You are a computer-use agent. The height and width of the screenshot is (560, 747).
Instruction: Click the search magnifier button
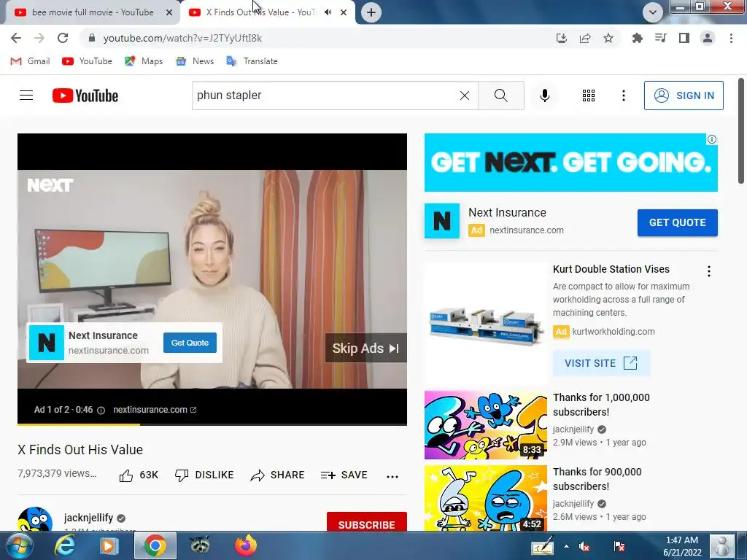(x=500, y=96)
